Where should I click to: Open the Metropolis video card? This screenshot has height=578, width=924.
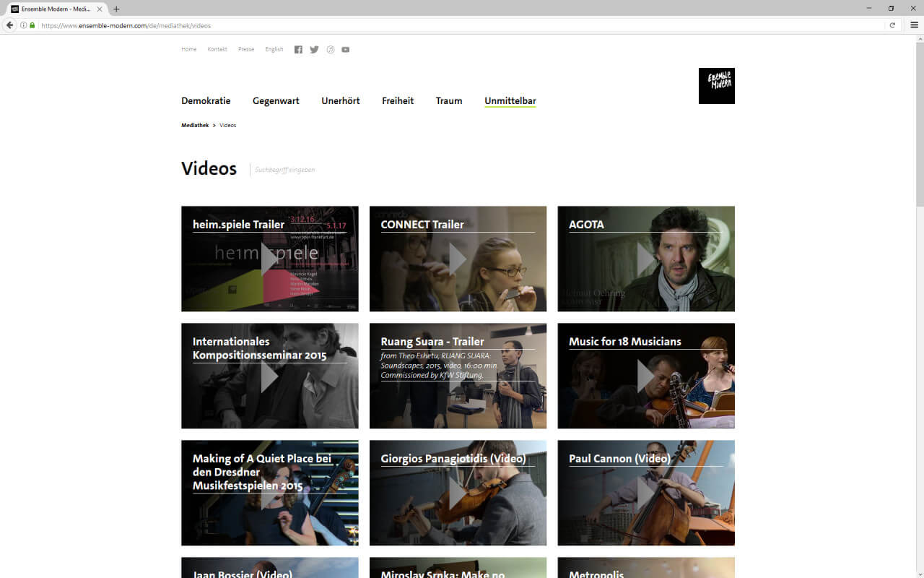coord(646,567)
